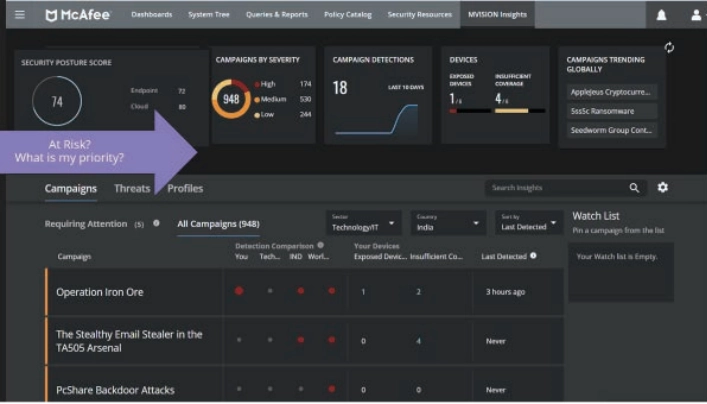Screen dimensions: 707x404
Task: Switch to the Profiles tab
Action: click(x=185, y=188)
